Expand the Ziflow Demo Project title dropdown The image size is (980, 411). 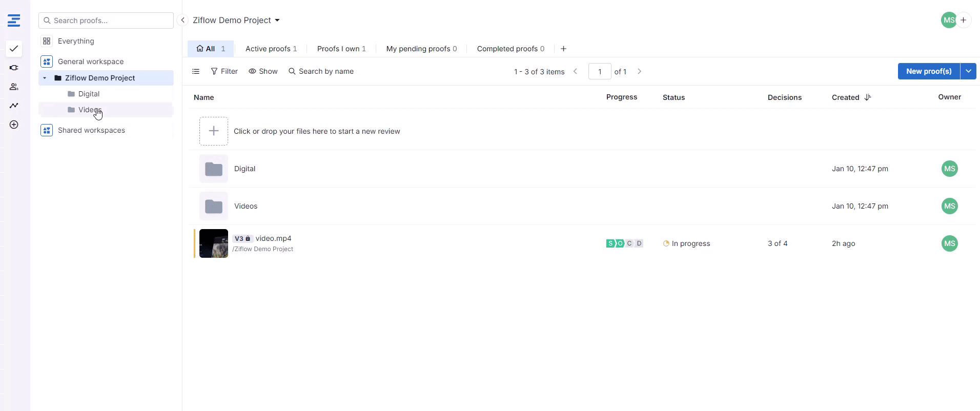(x=277, y=20)
